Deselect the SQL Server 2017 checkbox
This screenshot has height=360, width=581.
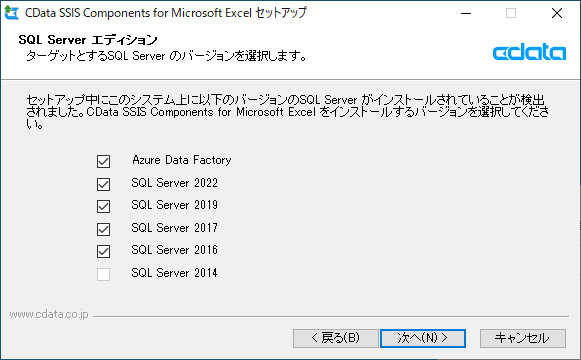click(x=103, y=229)
